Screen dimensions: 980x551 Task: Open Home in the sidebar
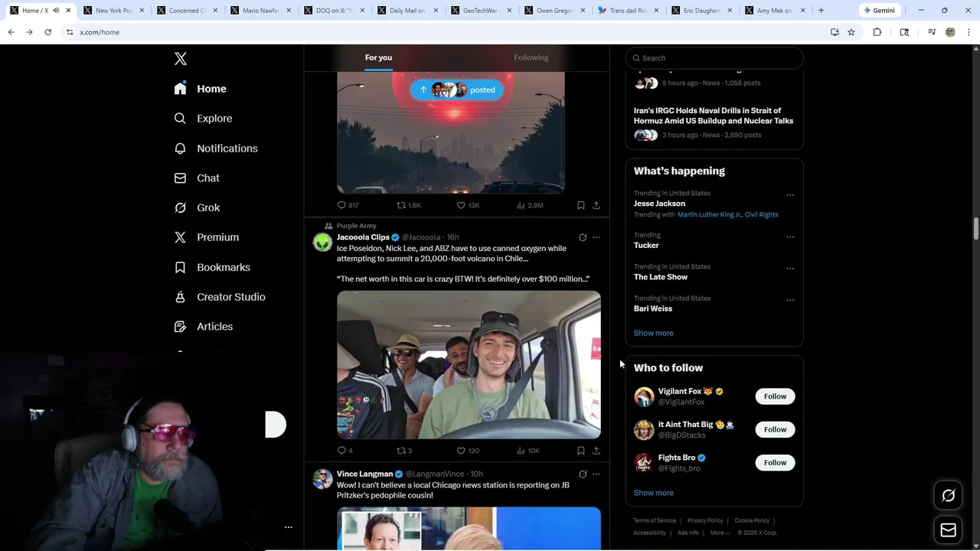tap(200, 89)
